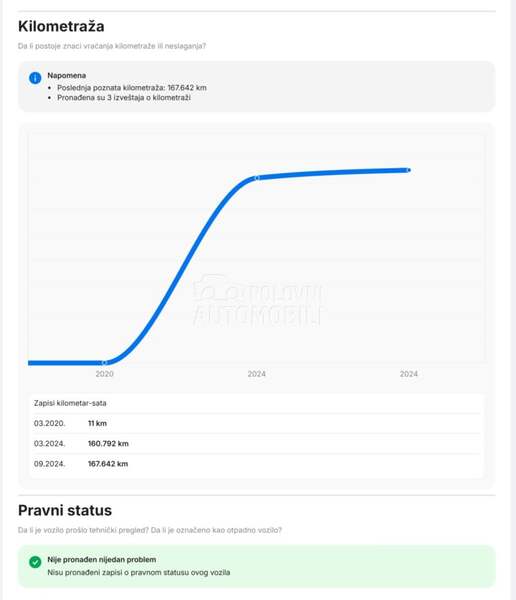The image size is (516, 600).
Task: Click the Nije pronađen nijedan problem message
Action: pos(102,559)
